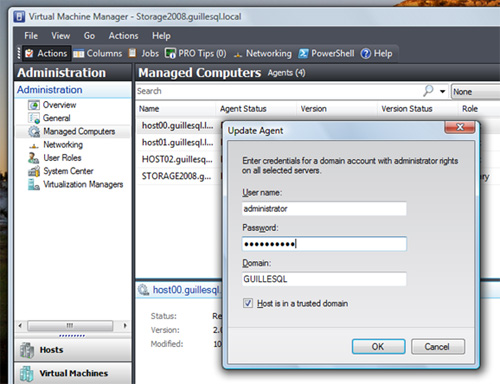Confirm credentials with the OK button
Image resolution: width=500 pixels, height=384 pixels.
click(x=378, y=347)
